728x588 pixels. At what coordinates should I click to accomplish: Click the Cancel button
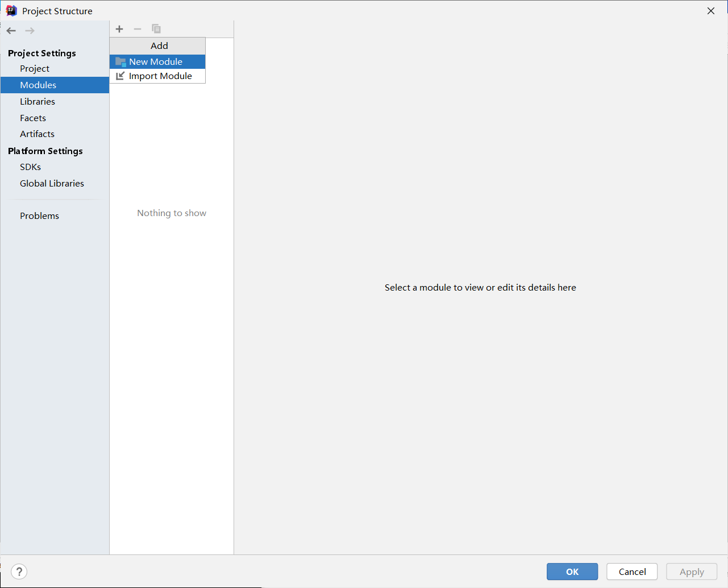632,572
